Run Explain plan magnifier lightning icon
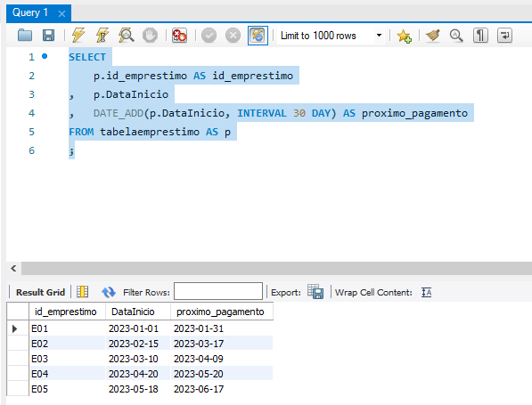Viewport: 532px width, 405px height. [126, 36]
